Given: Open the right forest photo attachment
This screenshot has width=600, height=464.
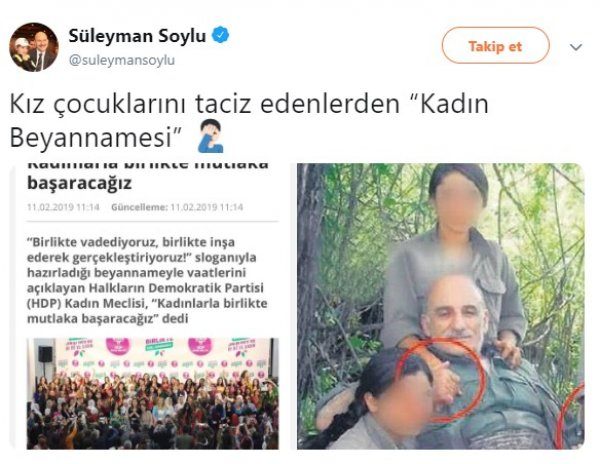Looking at the screenshot, I should tap(441, 306).
